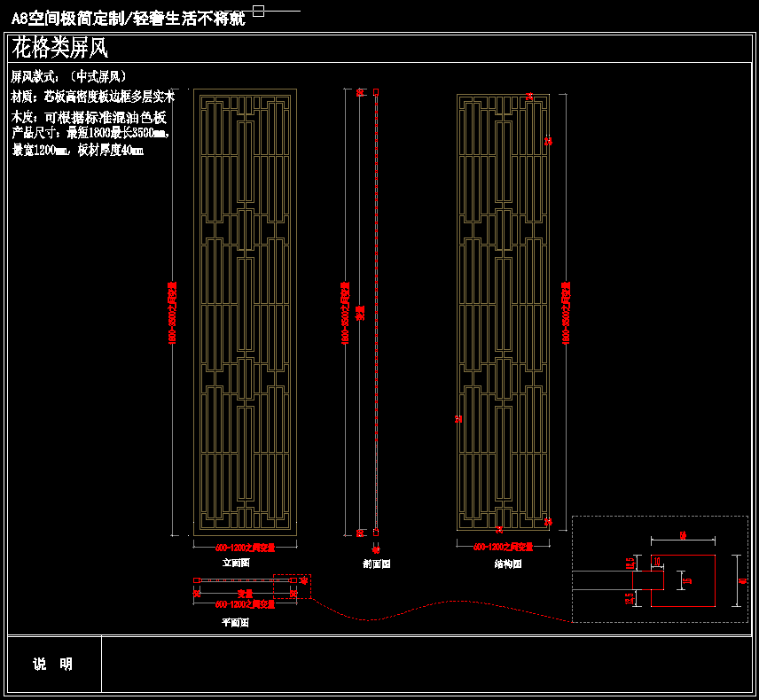The width and height of the screenshot is (759, 700).
Task: Click the red curved leader to the detail box
Action: [441, 610]
